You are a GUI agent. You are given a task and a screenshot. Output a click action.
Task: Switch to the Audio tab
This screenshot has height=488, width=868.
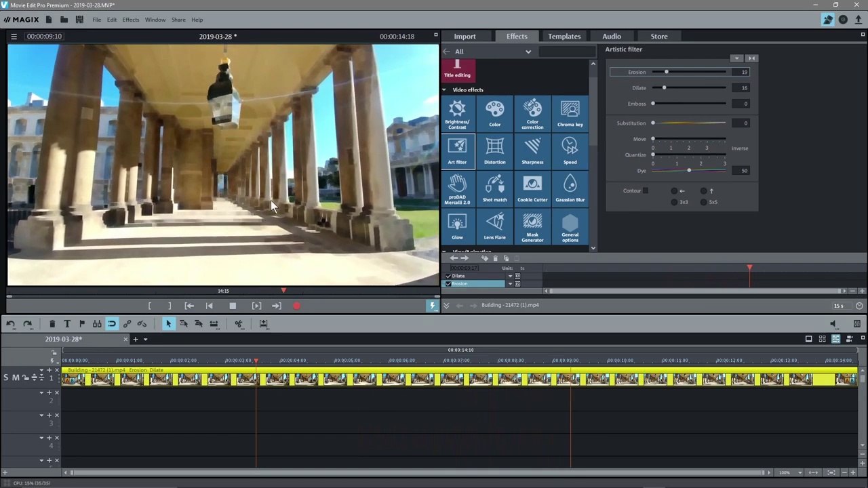pyautogui.click(x=612, y=36)
